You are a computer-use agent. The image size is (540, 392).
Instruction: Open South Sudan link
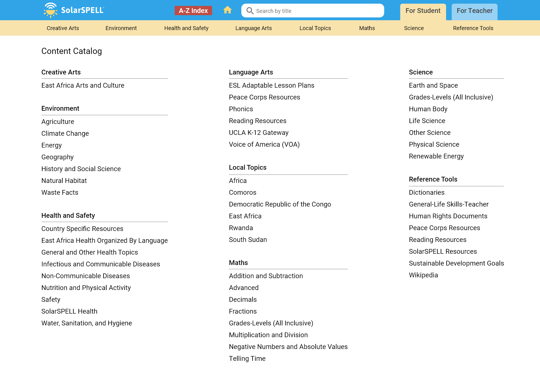click(248, 240)
